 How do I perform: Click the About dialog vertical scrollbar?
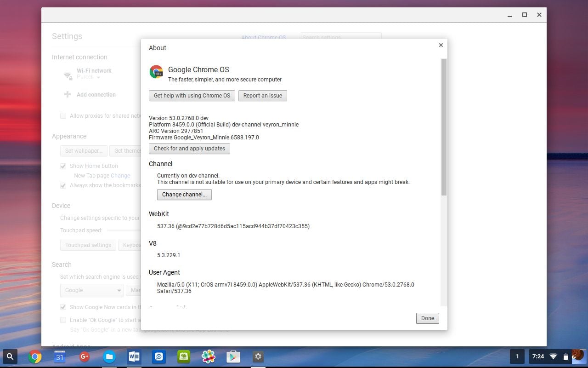(444, 127)
